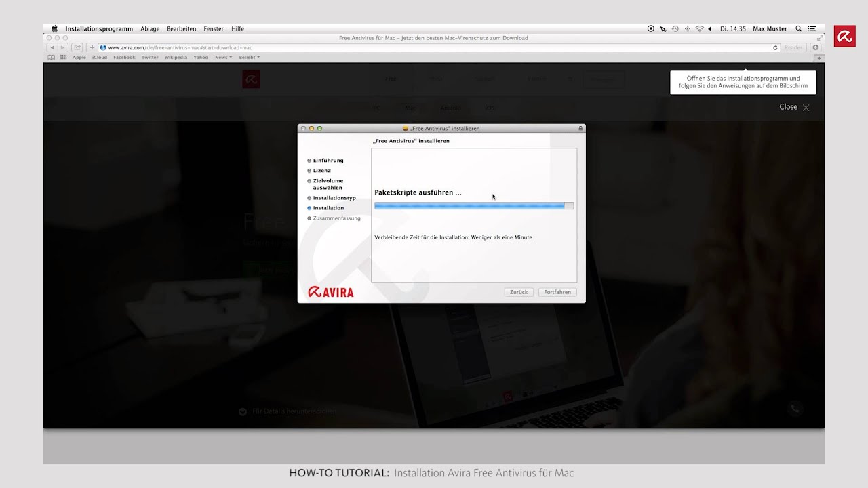
Task: Click the lock icon in installer window
Action: click(580, 128)
